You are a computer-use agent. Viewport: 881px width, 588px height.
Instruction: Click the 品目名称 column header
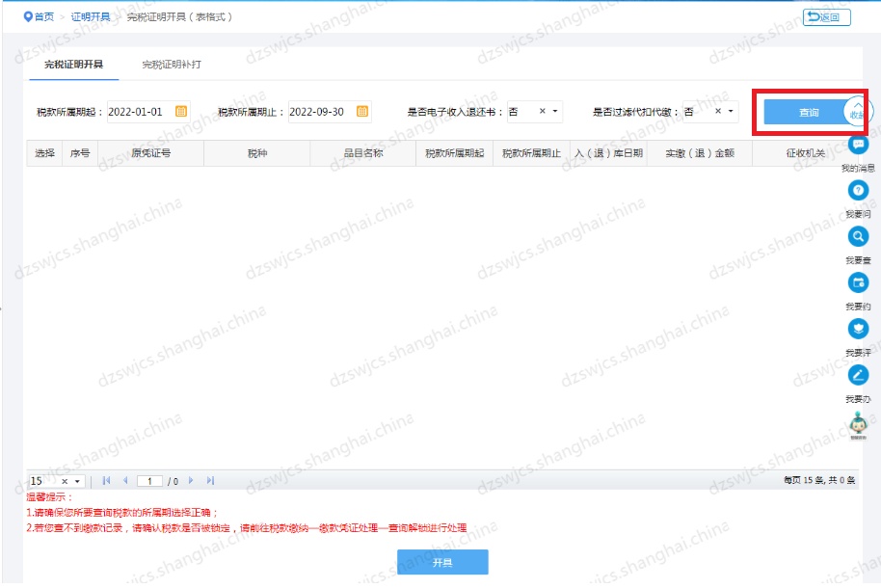click(363, 153)
